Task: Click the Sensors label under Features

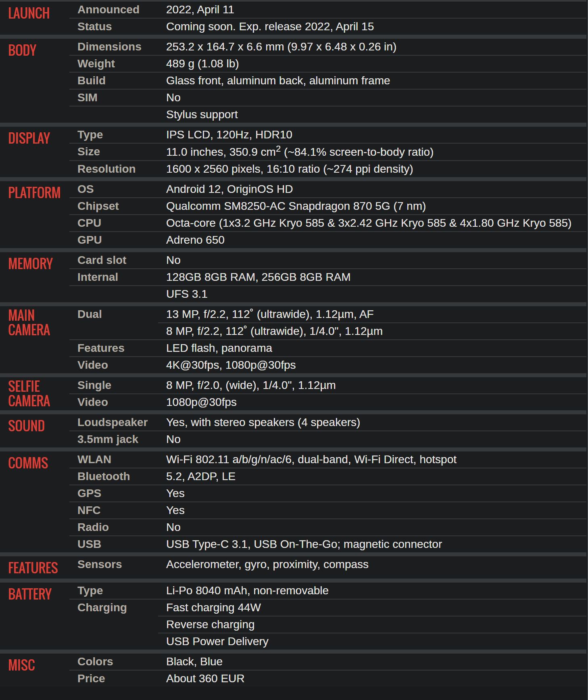Action: 99,564
